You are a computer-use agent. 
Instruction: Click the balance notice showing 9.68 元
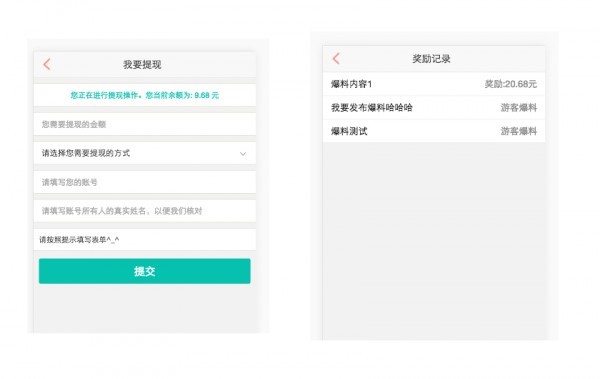[x=145, y=95]
